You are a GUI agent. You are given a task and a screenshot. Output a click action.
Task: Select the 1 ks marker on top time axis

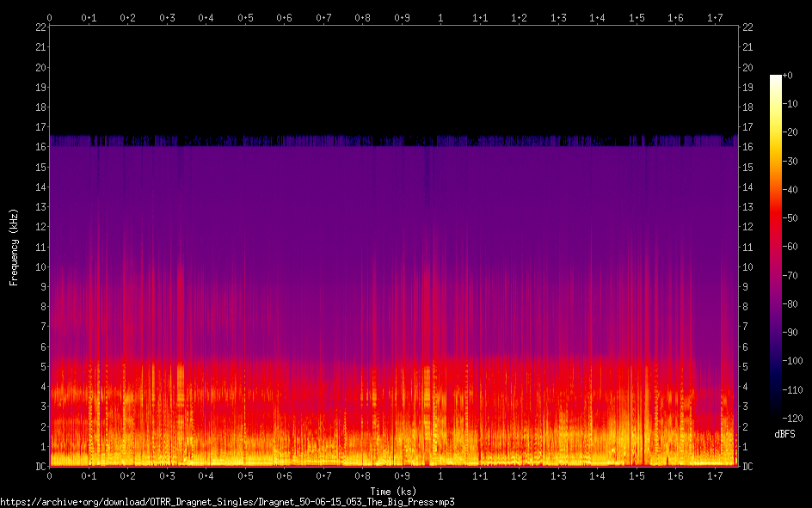click(440, 17)
